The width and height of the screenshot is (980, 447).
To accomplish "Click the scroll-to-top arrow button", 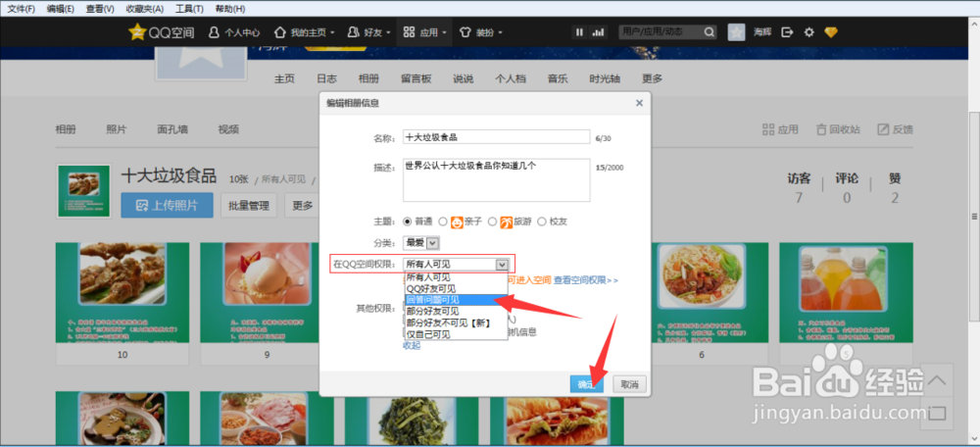I will tap(937, 379).
